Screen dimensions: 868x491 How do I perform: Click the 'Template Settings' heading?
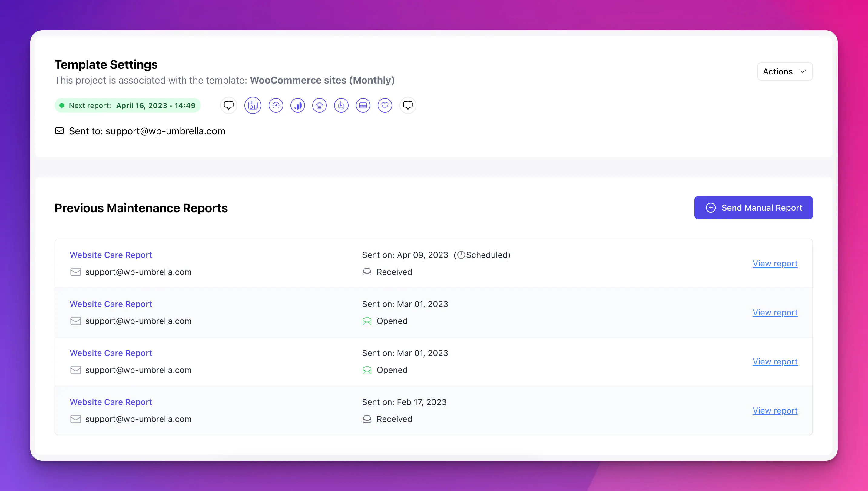[x=106, y=64]
